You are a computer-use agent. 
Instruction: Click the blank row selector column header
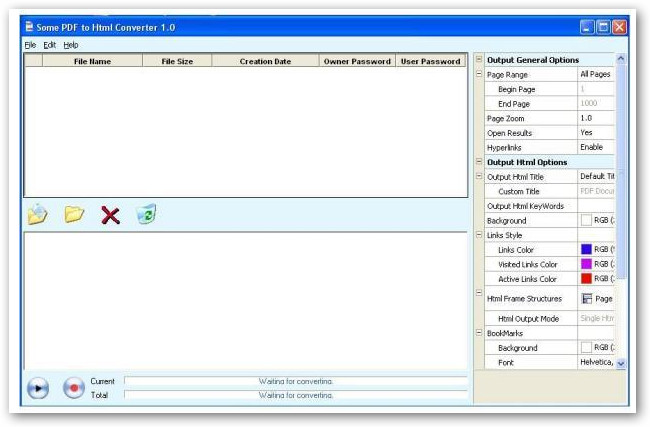point(34,61)
